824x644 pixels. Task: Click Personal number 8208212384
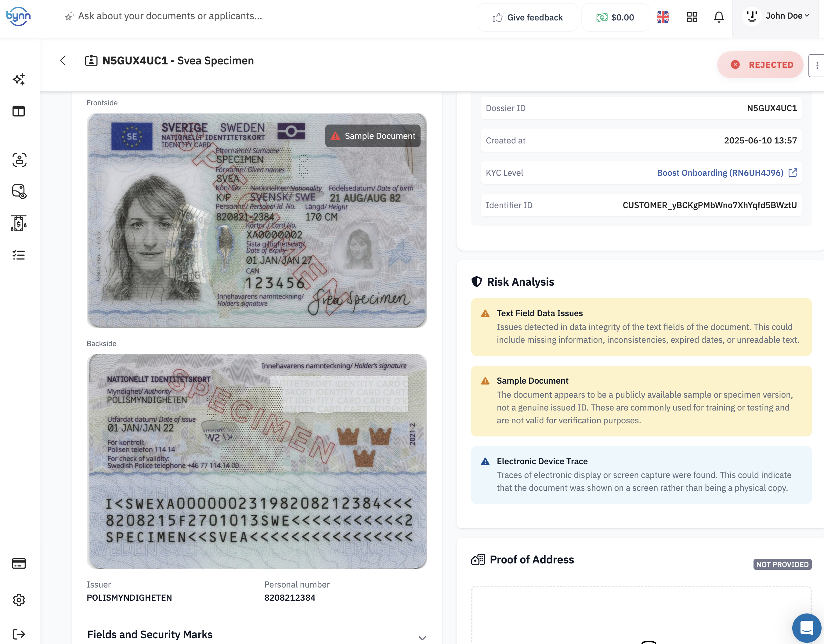pyautogui.click(x=290, y=598)
